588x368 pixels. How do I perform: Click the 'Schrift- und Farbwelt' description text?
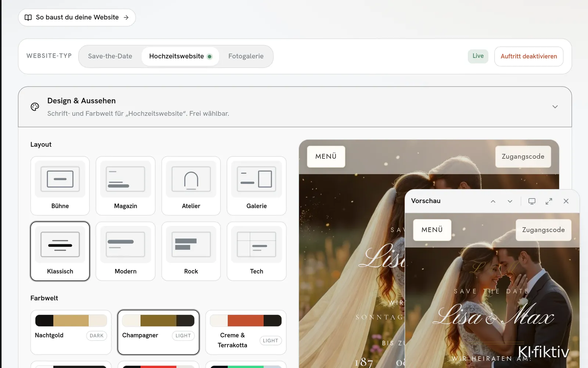[138, 114]
